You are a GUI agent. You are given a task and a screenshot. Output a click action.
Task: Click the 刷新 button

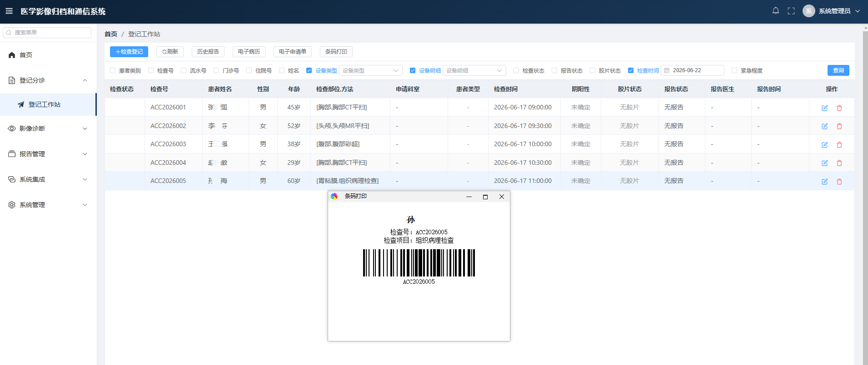click(170, 52)
